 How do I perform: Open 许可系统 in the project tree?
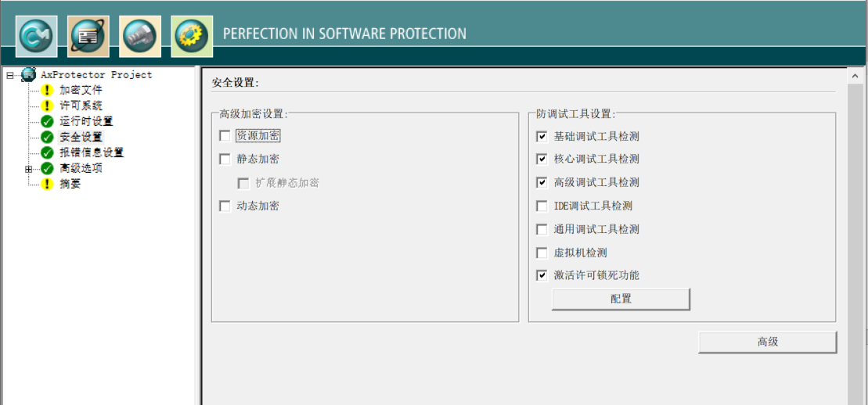pyautogui.click(x=81, y=106)
